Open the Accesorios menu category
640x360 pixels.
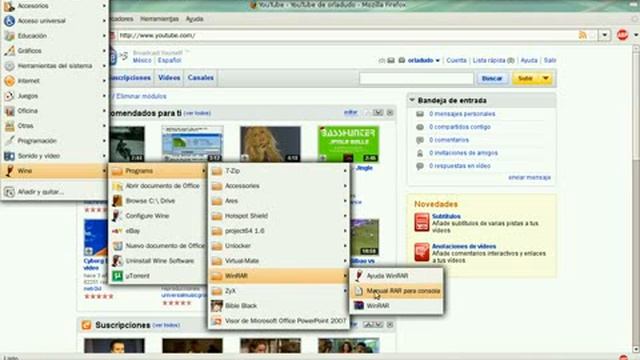click(x=55, y=6)
